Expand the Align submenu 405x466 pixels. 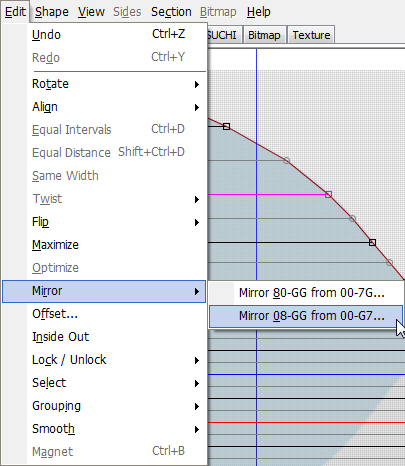click(x=104, y=107)
